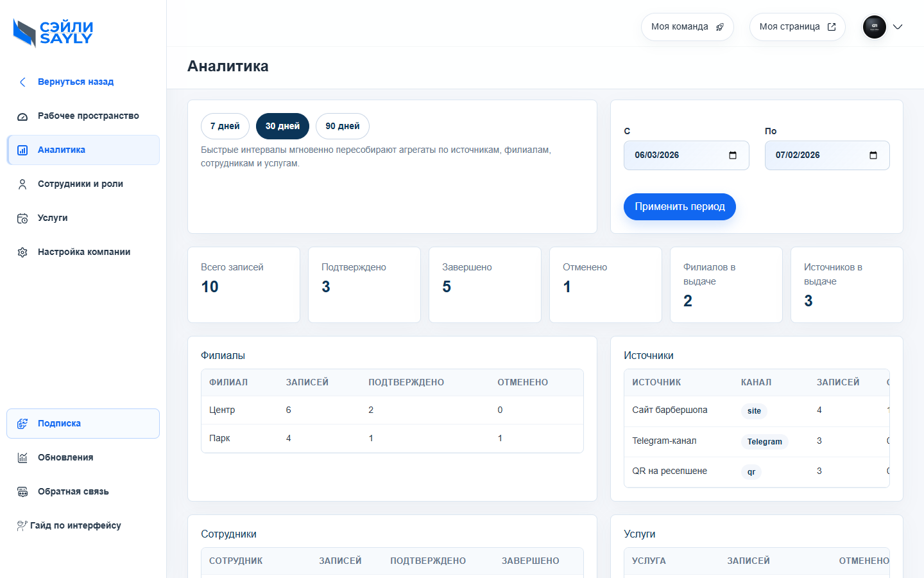Open Услуги menu item in sidebar
This screenshot has height=578, width=924.
(x=83, y=218)
